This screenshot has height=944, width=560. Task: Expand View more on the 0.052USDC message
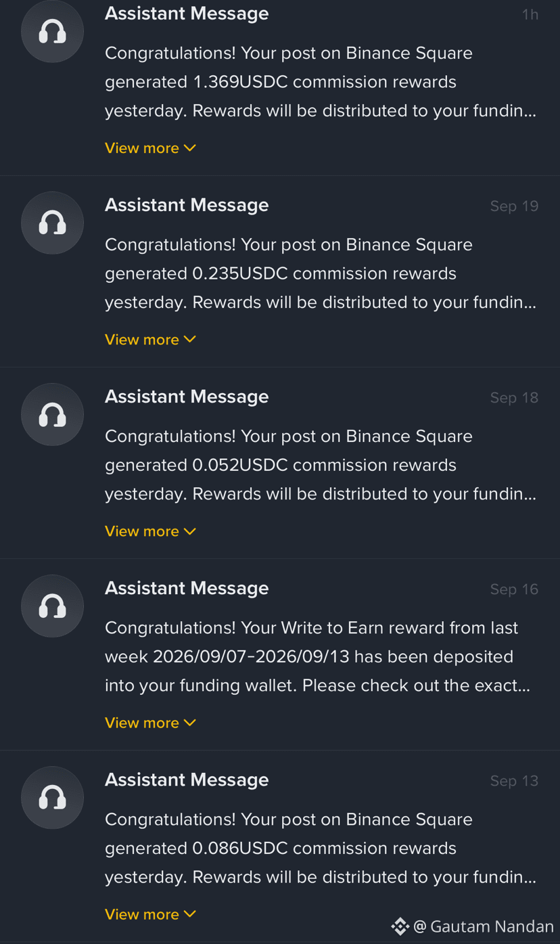150,531
